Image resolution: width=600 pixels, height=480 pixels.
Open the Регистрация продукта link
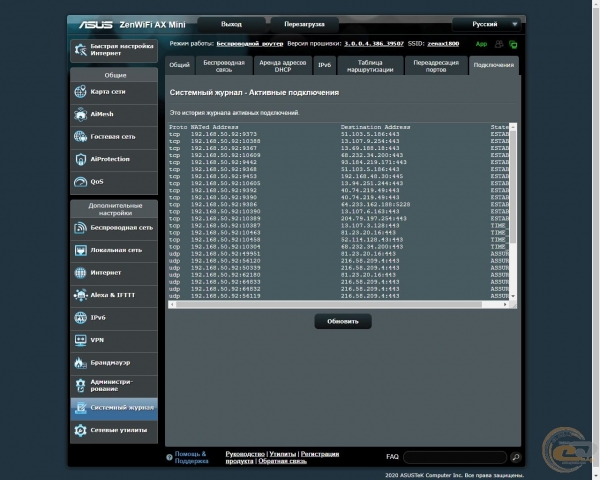click(x=282, y=457)
